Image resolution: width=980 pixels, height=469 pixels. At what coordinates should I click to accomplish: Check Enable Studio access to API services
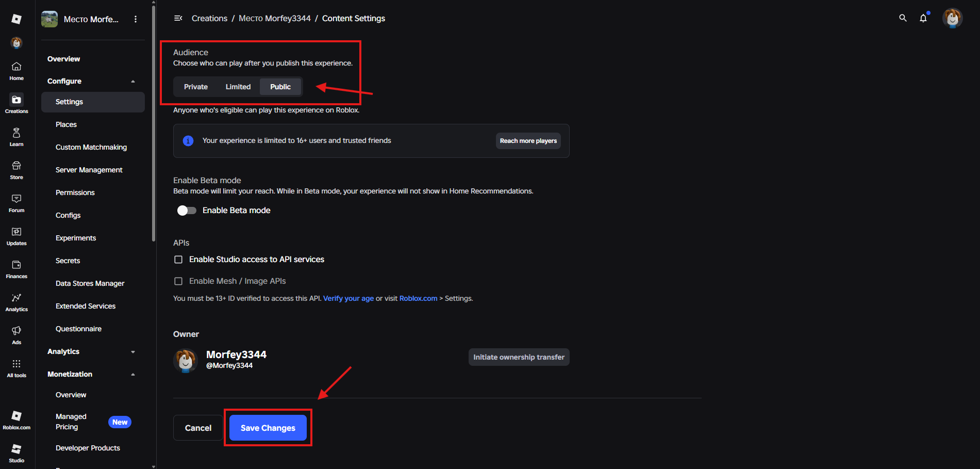pos(178,260)
